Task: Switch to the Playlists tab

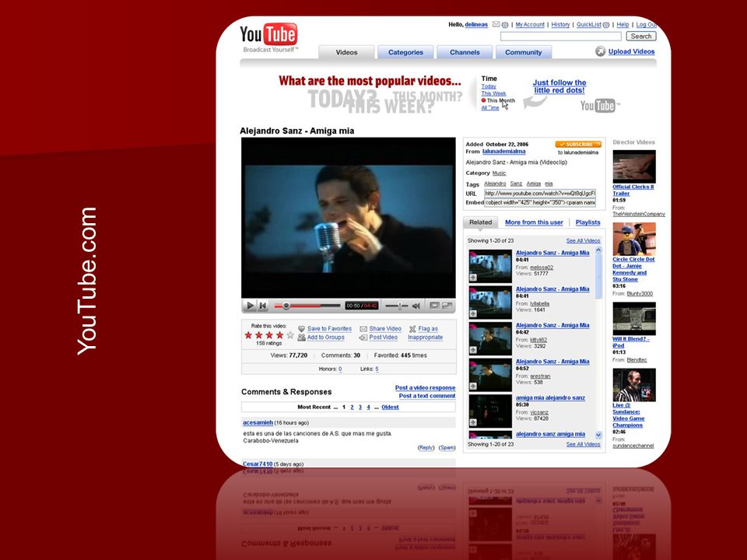Action: (588, 222)
